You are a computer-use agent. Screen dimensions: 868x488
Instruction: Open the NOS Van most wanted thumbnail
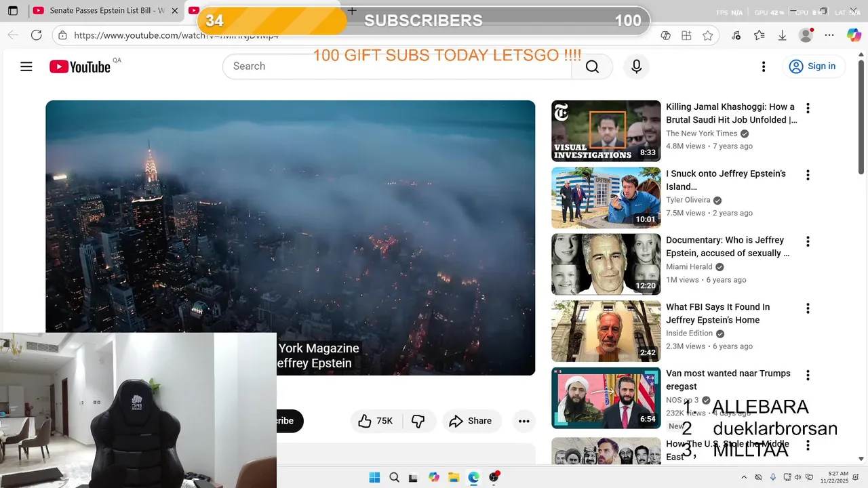pyautogui.click(x=606, y=398)
